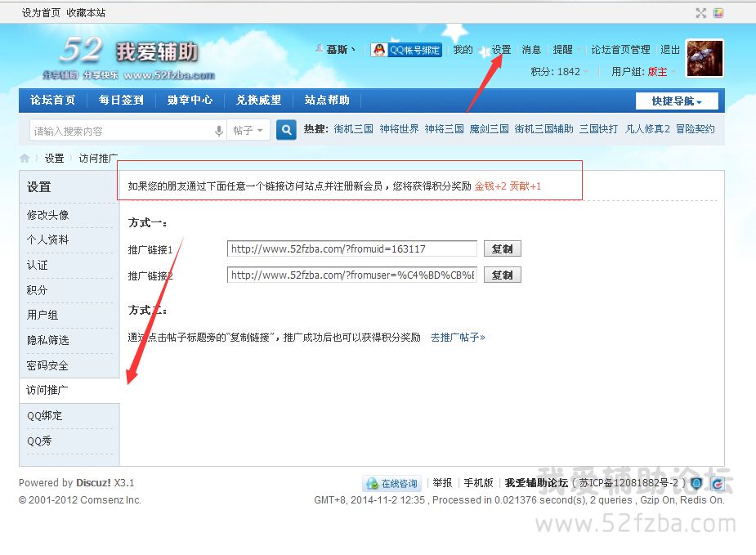Click 举报 link in footer
756x555 pixels.
pos(442,483)
